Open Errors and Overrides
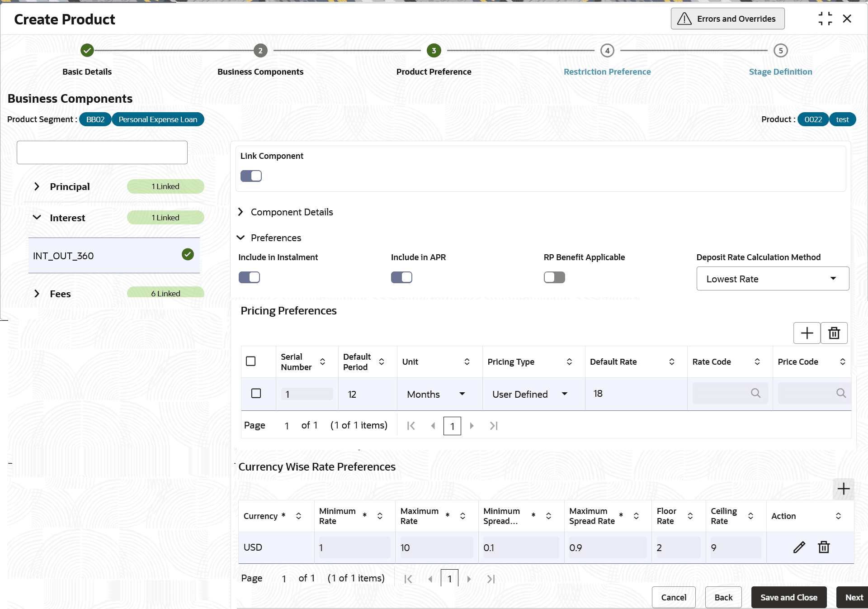868x609 pixels. (x=727, y=19)
